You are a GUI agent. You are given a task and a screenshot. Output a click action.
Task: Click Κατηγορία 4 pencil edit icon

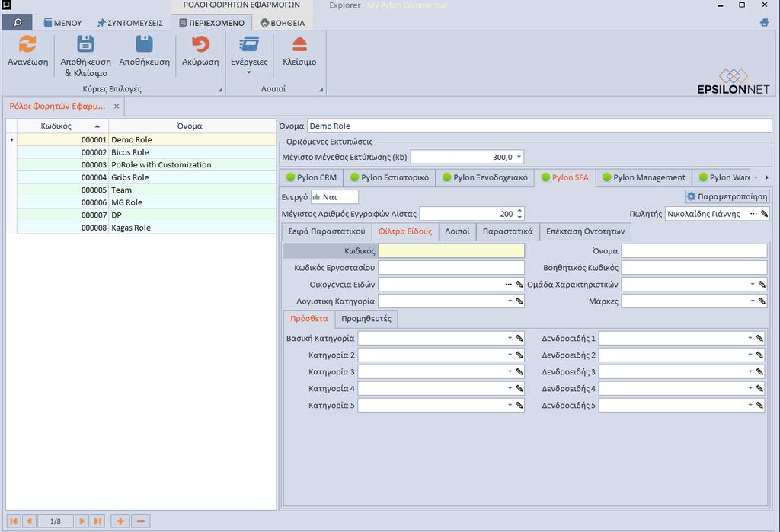(519, 388)
